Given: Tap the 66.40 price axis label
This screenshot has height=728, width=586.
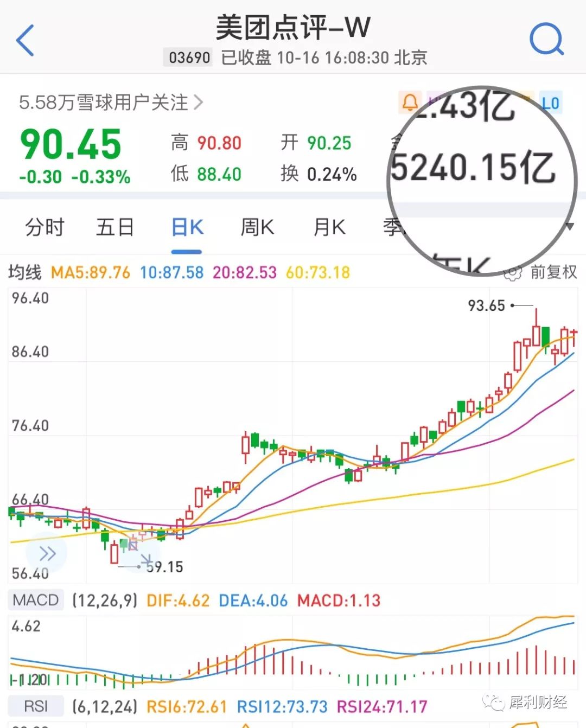Looking at the screenshot, I should [30, 500].
